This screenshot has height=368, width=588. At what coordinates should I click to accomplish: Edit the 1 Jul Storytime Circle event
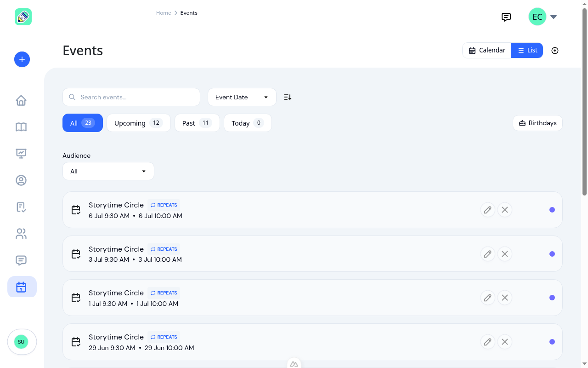pos(488,298)
